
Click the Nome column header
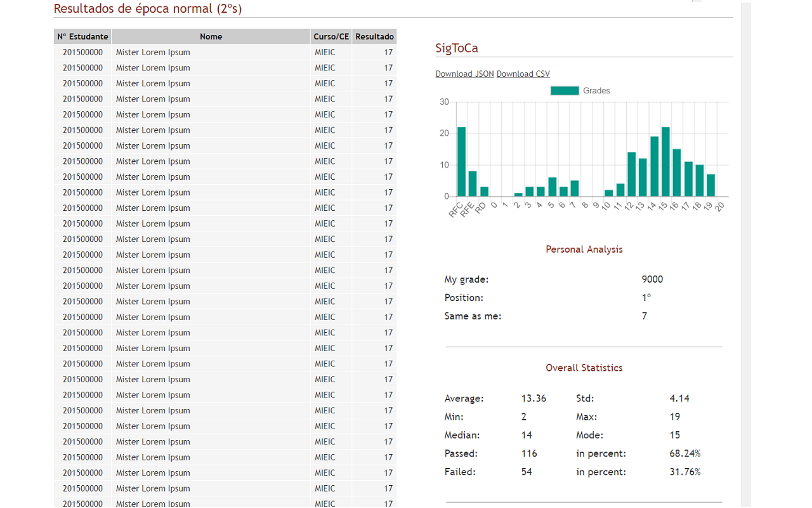(211, 37)
